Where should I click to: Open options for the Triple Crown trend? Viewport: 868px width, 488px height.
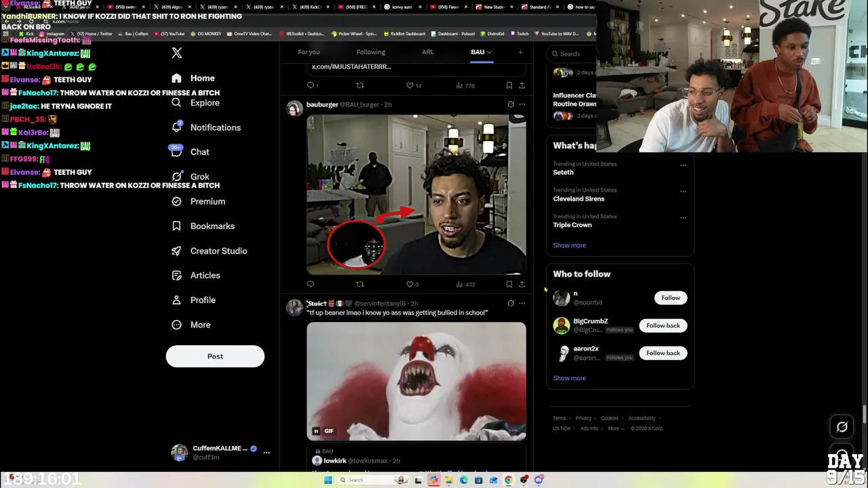tap(683, 218)
